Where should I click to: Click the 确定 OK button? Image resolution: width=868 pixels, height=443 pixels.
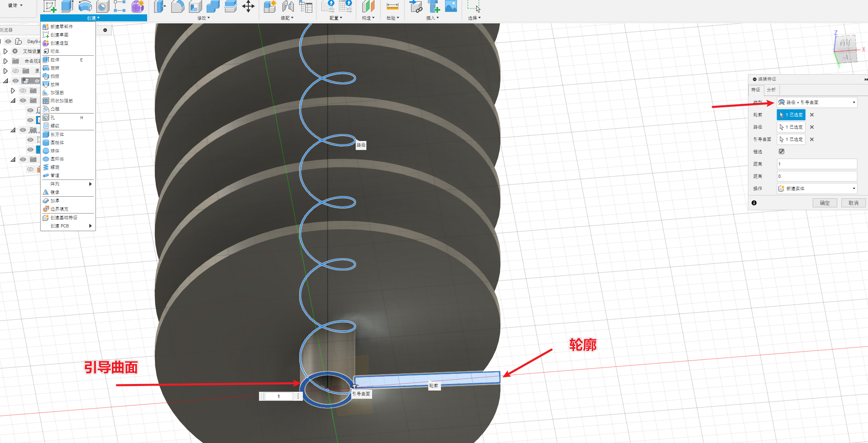point(825,203)
